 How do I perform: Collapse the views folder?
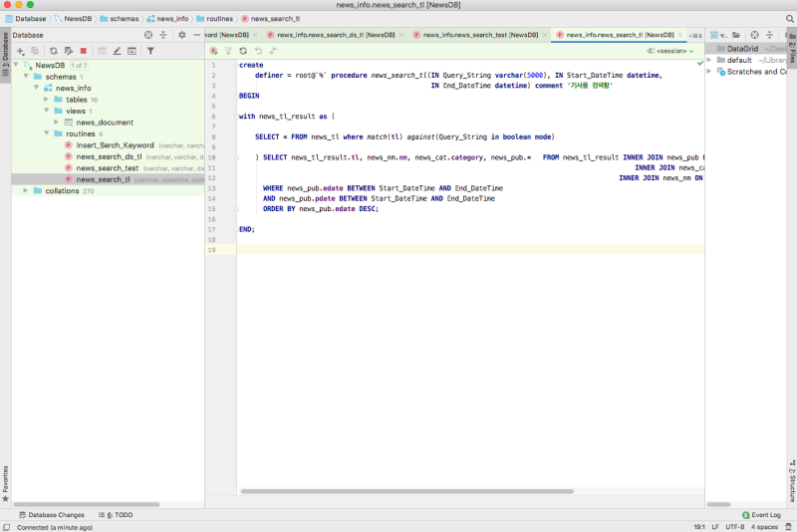point(46,111)
